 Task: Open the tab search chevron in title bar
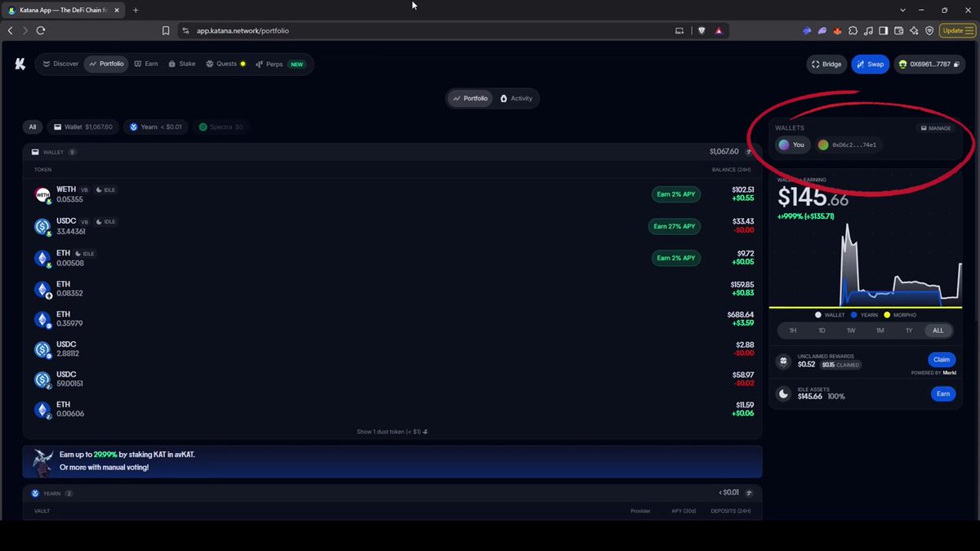click(902, 10)
